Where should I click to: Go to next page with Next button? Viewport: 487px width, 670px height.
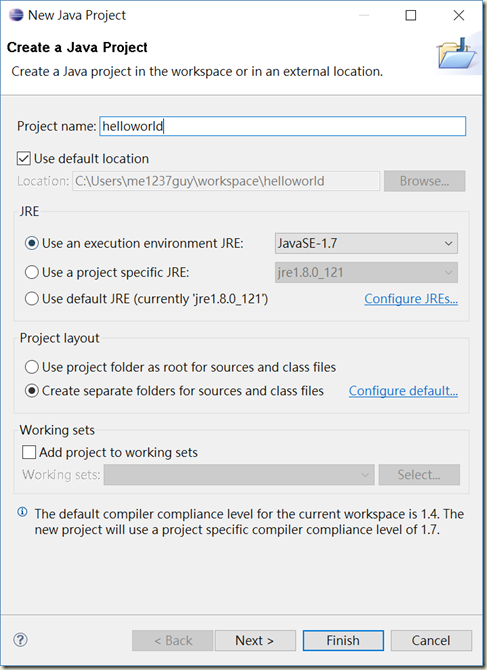click(255, 641)
